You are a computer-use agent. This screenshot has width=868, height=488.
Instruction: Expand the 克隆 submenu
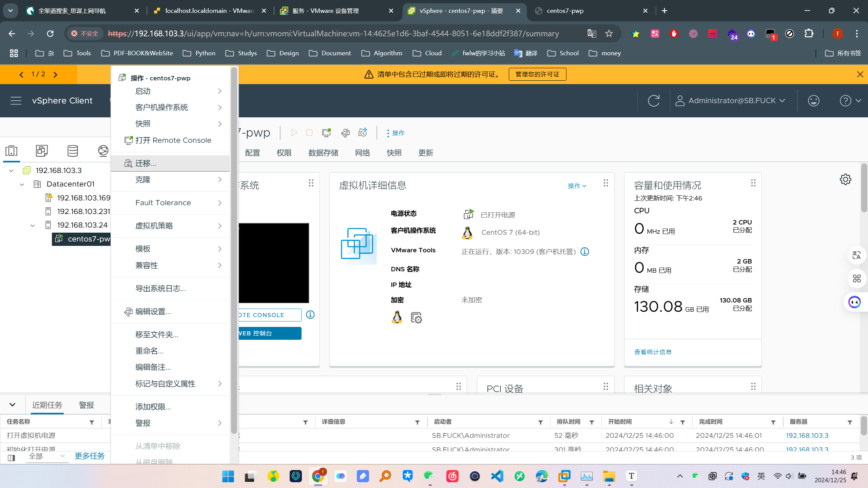(x=170, y=180)
